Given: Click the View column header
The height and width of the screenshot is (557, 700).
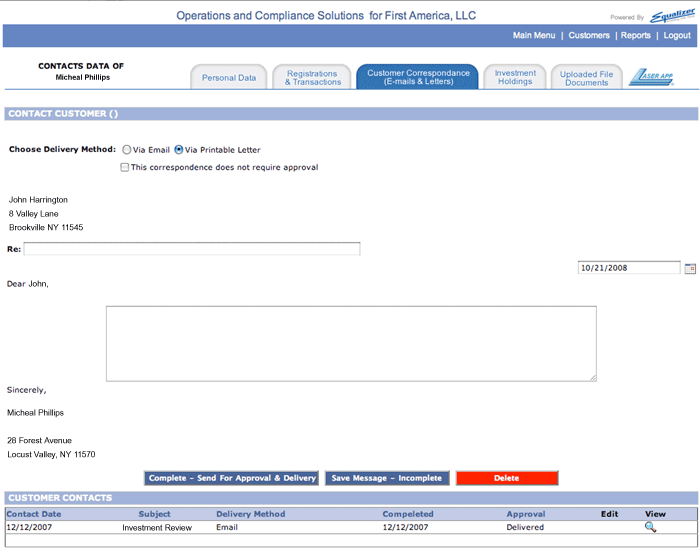Looking at the screenshot, I should pyautogui.click(x=655, y=514).
